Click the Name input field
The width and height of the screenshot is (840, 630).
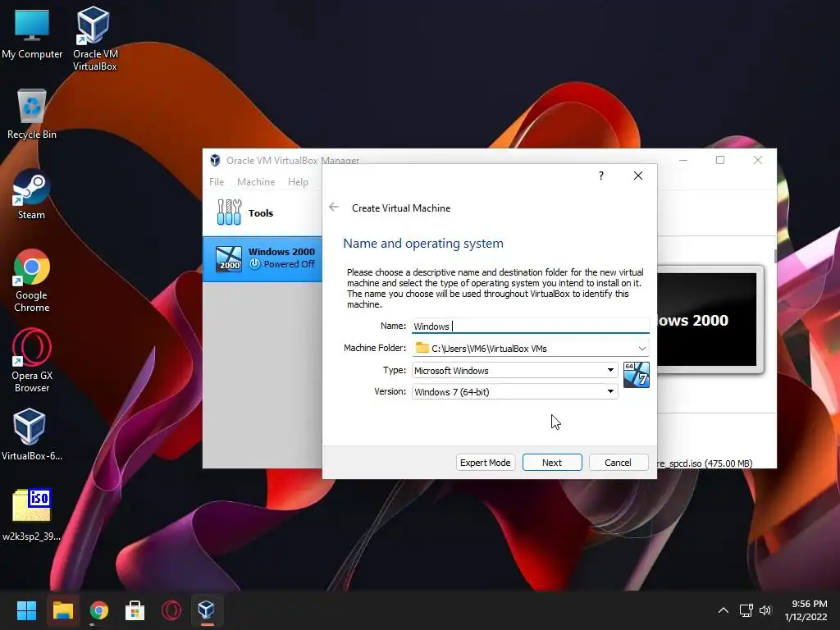tap(531, 326)
